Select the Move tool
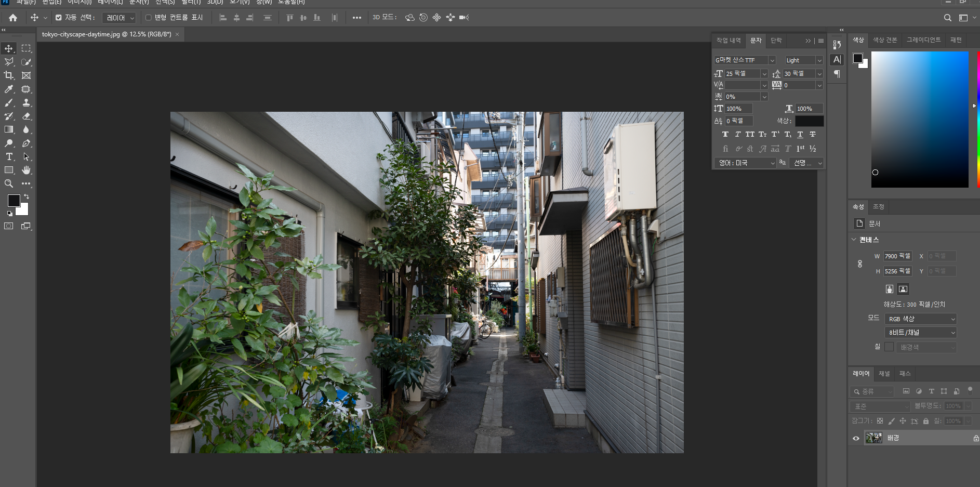The width and height of the screenshot is (980, 487). (9, 48)
